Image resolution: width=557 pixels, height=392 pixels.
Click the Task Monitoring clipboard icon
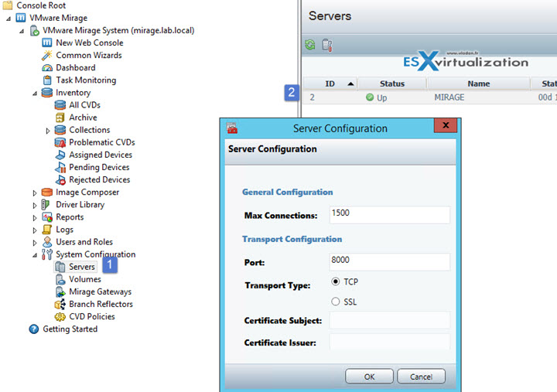pyautogui.click(x=47, y=80)
